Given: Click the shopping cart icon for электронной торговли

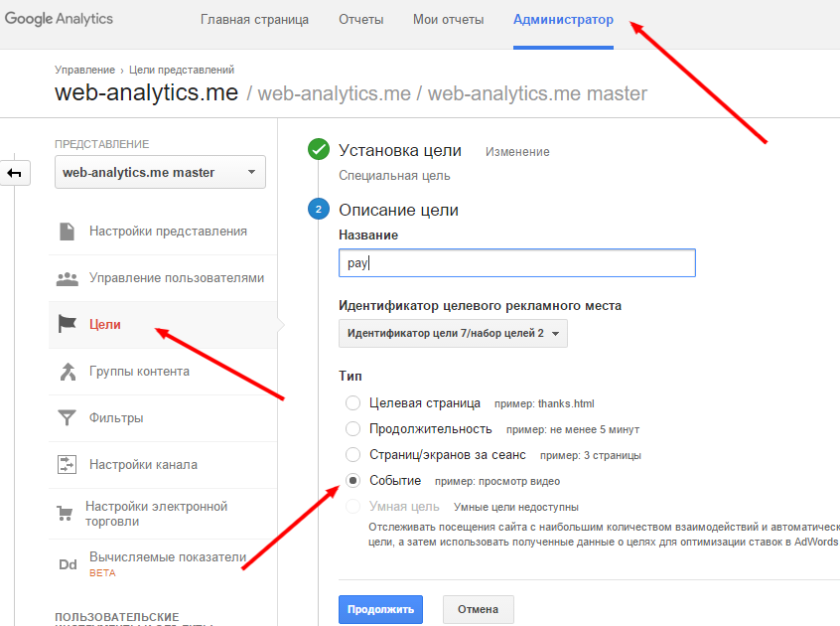Looking at the screenshot, I should 68,514.
